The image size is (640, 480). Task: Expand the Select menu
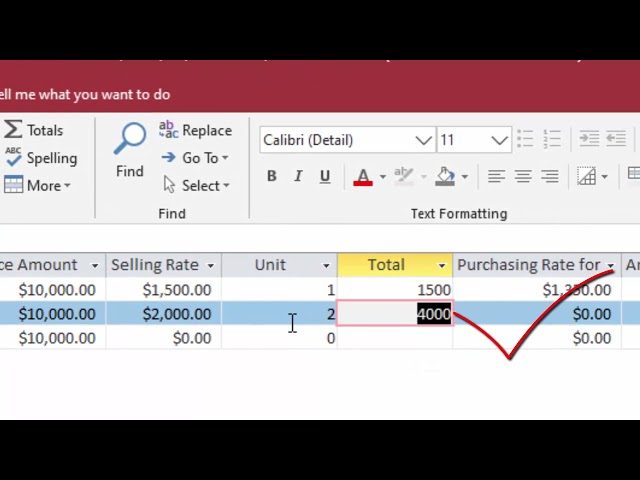click(x=197, y=186)
